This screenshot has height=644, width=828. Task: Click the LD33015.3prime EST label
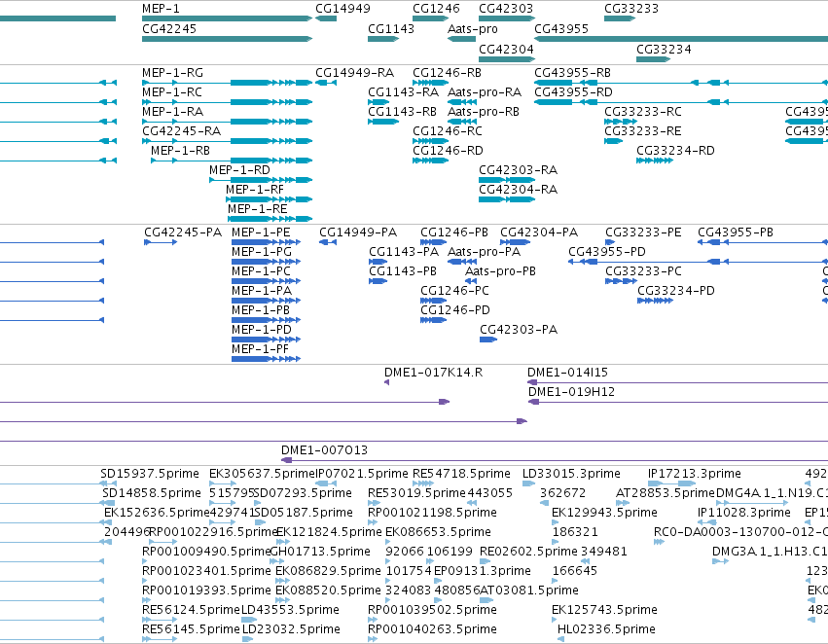point(571,474)
